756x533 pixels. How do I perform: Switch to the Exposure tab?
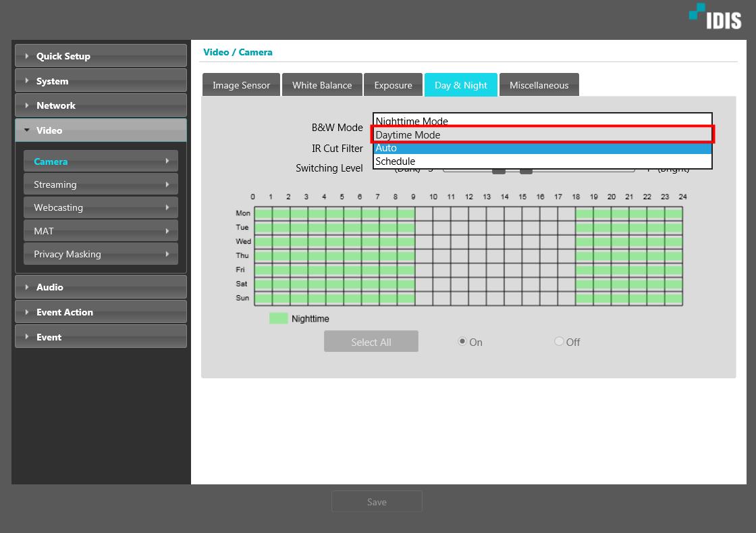coord(393,85)
